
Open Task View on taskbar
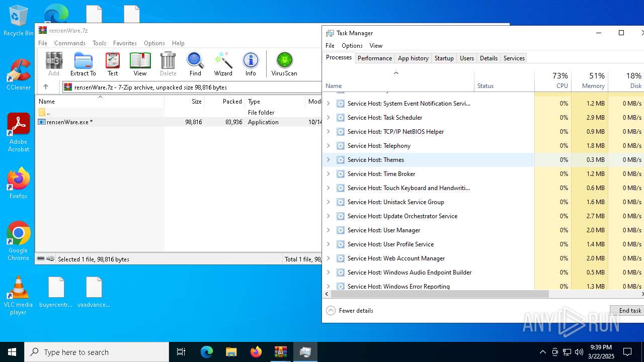(181, 352)
